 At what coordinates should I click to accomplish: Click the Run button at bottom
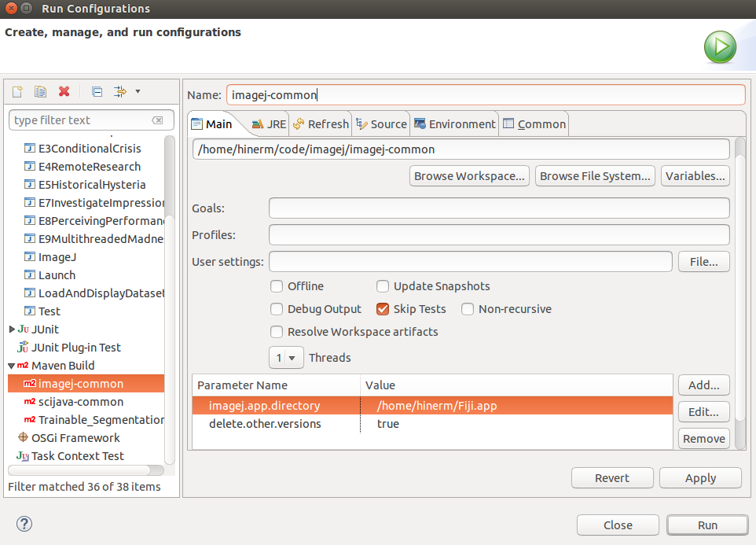coord(708,525)
